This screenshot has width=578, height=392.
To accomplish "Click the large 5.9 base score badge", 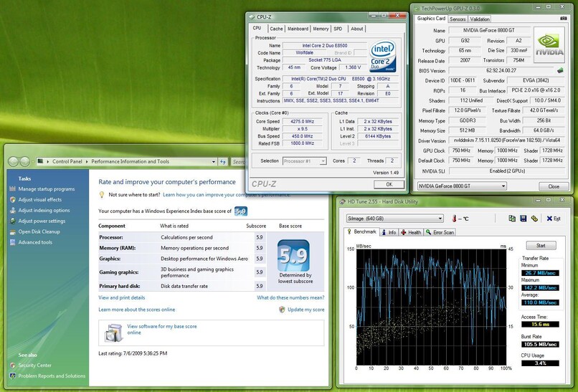I will pos(293,255).
